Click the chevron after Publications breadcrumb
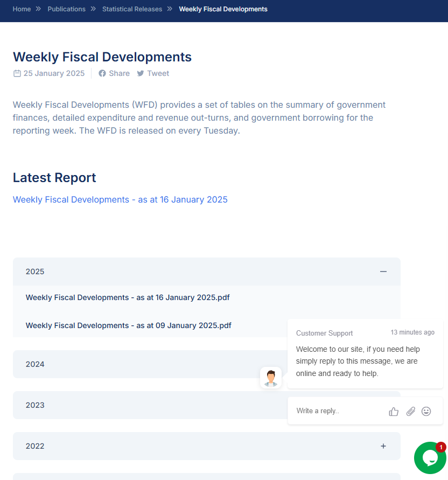The image size is (448, 480). click(x=93, y=9)
